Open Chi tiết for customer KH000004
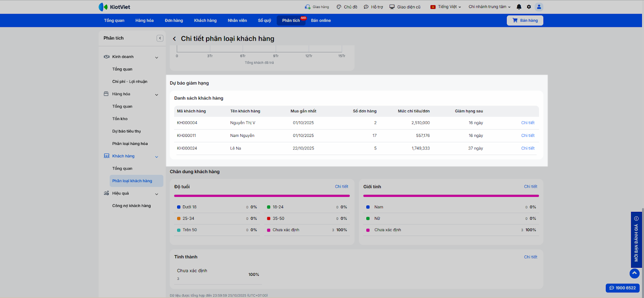Viewport: 644px width, 298px height. tap(528, 123)
